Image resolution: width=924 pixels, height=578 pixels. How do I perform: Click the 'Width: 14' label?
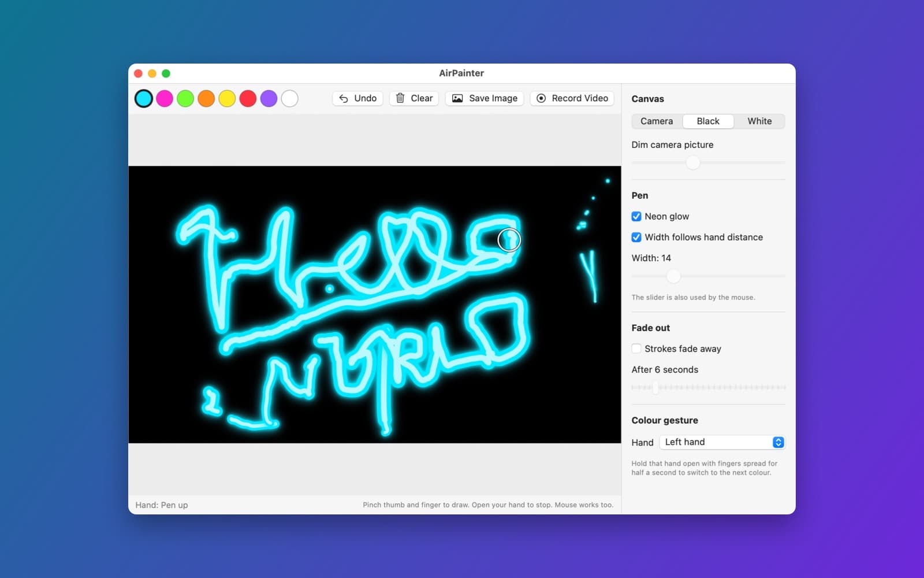point(651,258)
